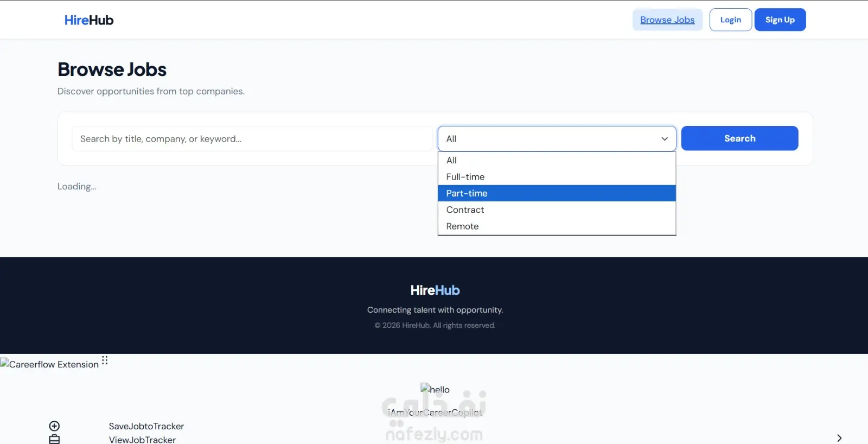Click the HireHub logo in the footer

[435, 290]
